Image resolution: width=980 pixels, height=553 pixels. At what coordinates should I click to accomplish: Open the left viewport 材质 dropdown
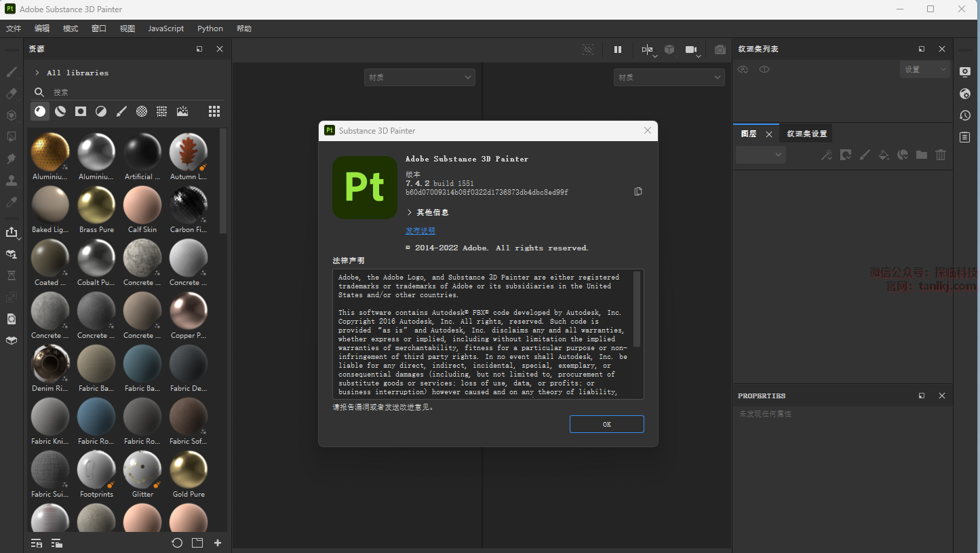[419, 77]
